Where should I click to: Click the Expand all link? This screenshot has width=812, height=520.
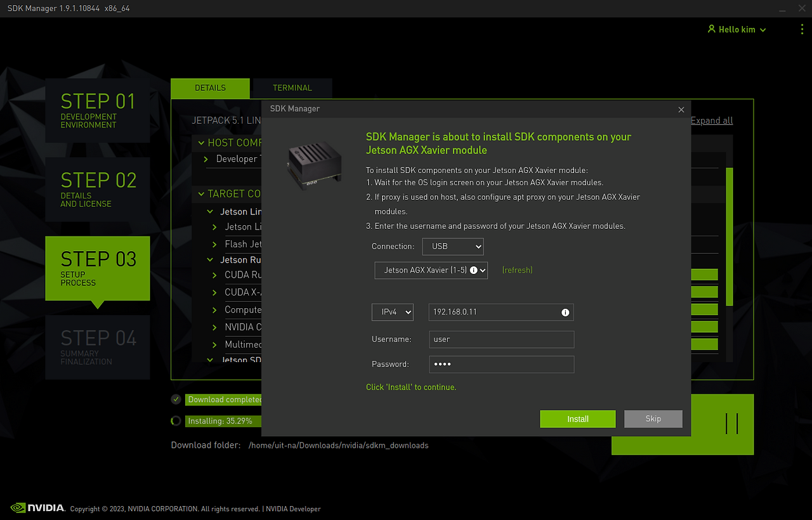[x=711, y=120]
